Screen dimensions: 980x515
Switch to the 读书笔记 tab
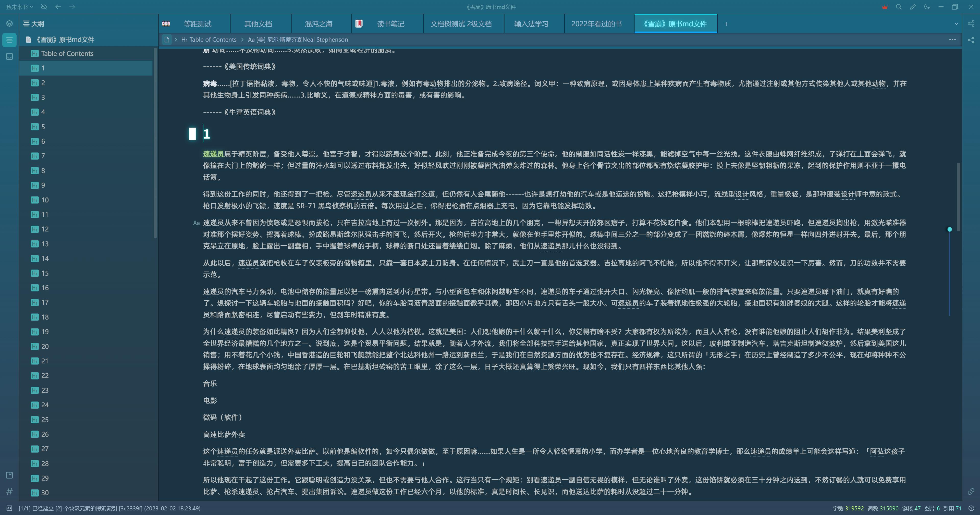tap(390, 24)
